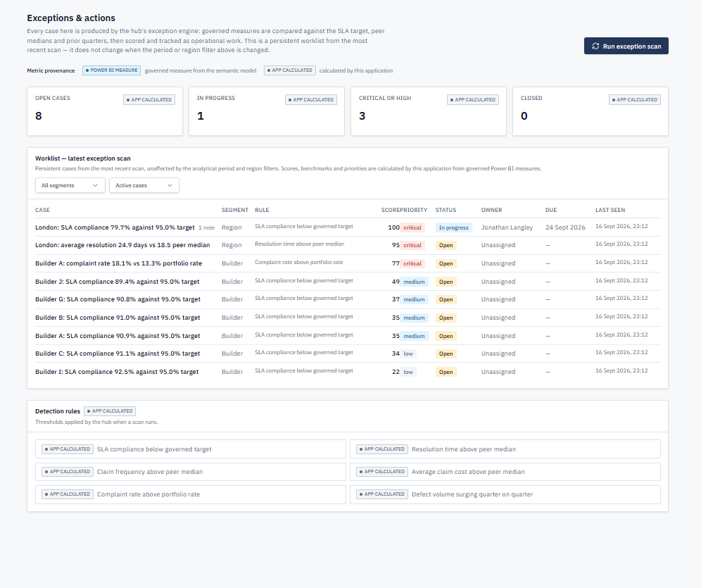
Task: Click the low badge with score 34
Action: pyautogui.click(x=408, y=354)
